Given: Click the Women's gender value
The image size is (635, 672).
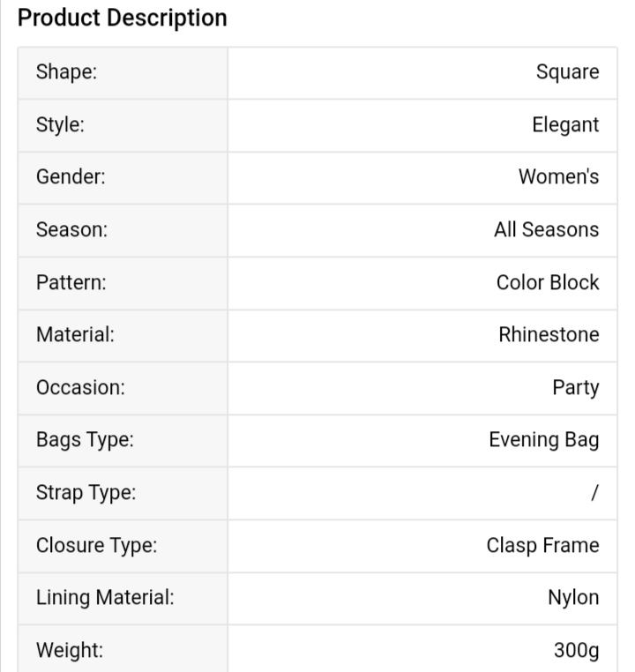Looking at the screenshot, I should point(559,176).
